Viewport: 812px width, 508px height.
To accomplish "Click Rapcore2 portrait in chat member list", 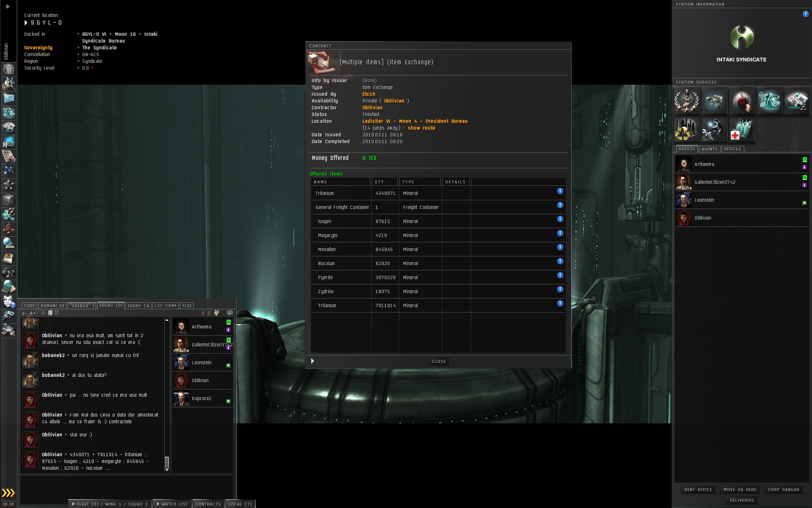I will click(181, 399).
